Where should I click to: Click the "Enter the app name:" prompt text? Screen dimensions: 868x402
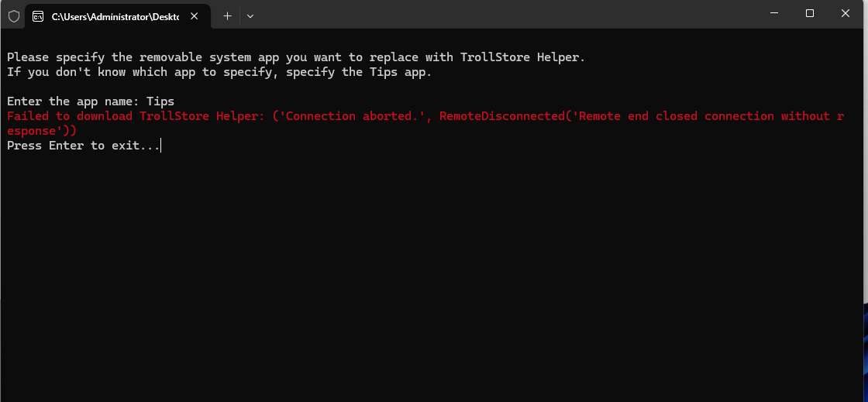73,101
